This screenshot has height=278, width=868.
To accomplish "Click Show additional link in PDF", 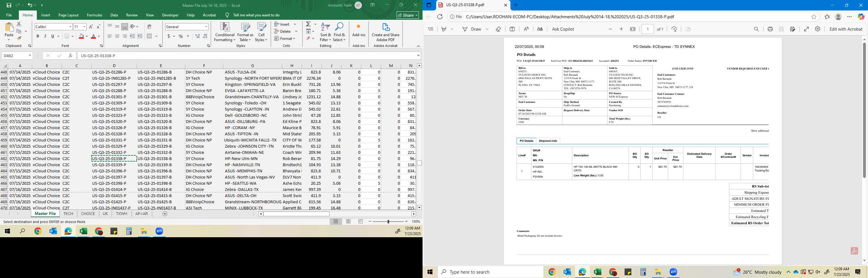I will [x=759, y=131].
